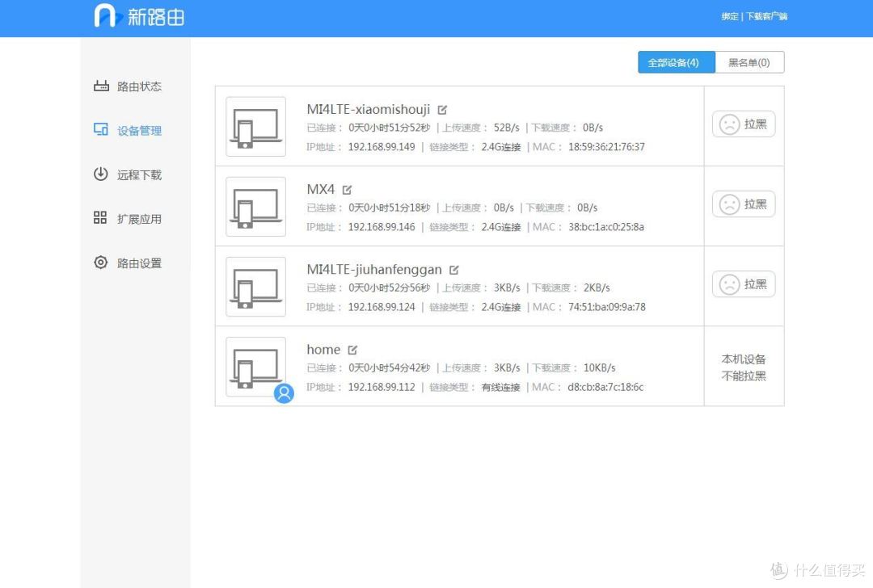Blacklist MI4LTE-xiaomishouji with 拉黑 button
This screenshot has width=873, height=588.
[x=743, y=124]
